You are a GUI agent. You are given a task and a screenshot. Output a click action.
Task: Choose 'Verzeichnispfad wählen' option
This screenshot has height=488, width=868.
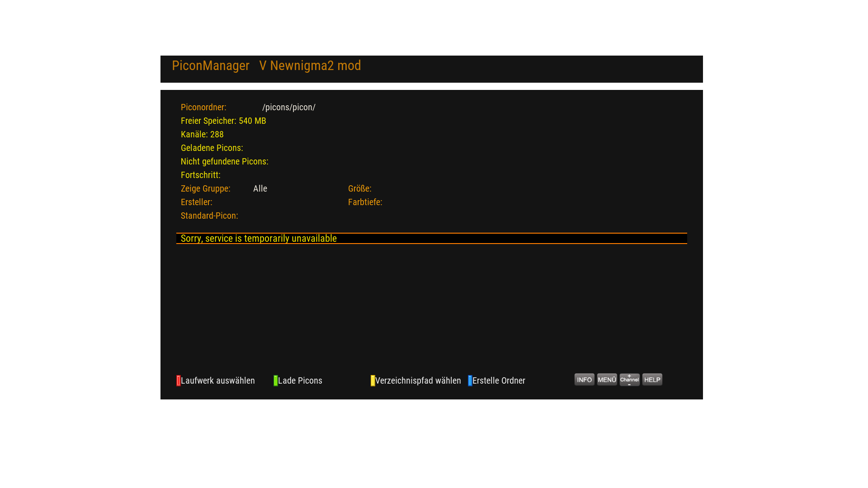coord(418,380)
